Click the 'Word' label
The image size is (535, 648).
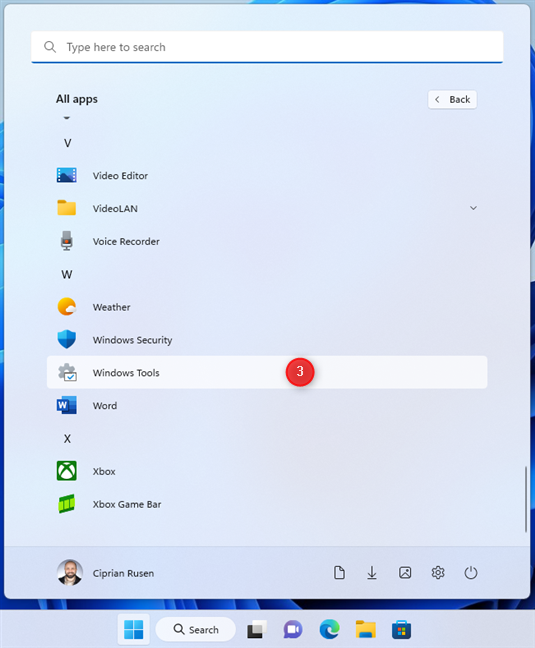pyautogui.click(x=105, y=406)
